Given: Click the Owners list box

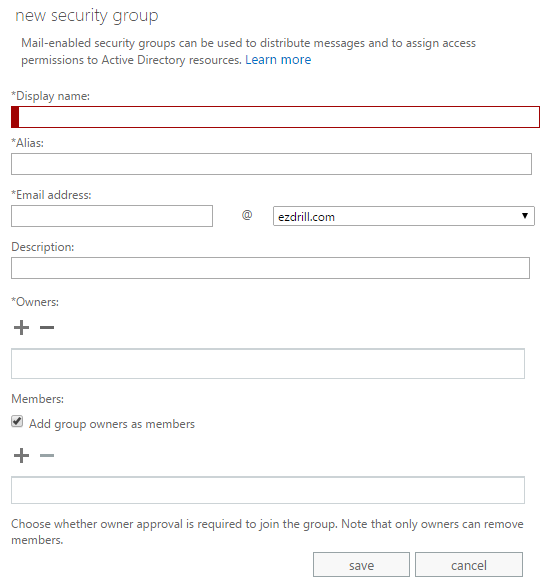Looking at the screenshot, I should (268, 364).
